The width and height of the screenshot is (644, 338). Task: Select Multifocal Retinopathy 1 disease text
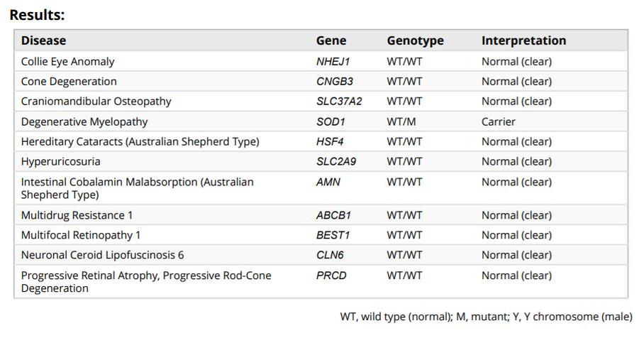[81, 235]
